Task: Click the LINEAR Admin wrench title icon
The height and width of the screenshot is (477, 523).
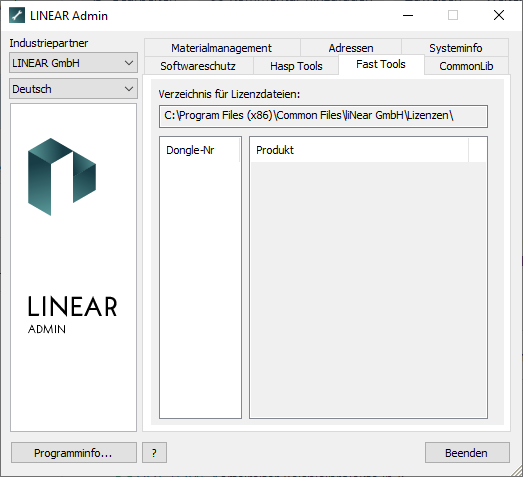Action: [17, 15]
